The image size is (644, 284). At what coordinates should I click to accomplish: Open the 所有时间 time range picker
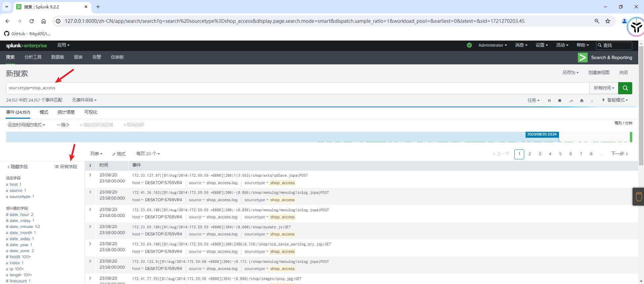point(604,88)
